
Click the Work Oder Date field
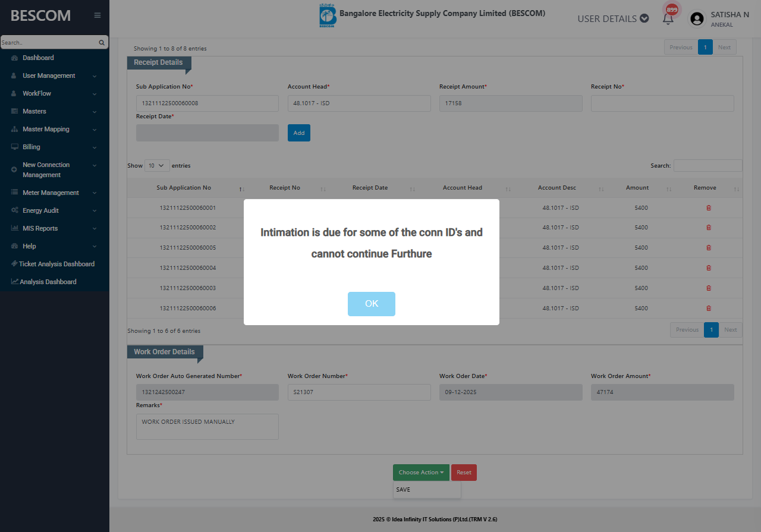[511, 392]
